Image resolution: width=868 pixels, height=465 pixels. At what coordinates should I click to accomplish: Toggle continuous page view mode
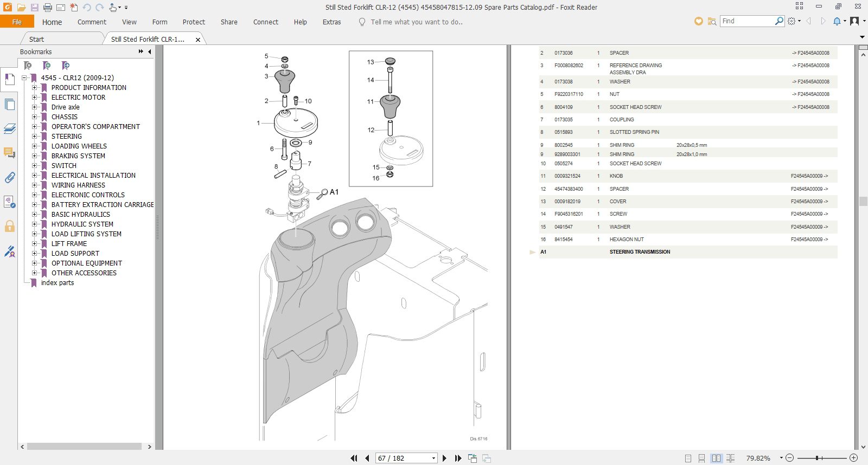[701, 458]
